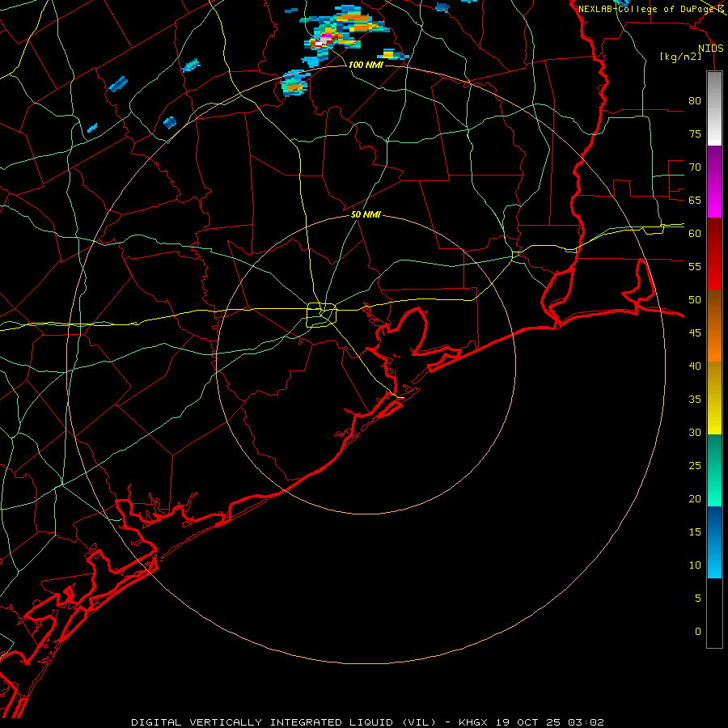Select the "45" value on the color scale

[695, 333]
